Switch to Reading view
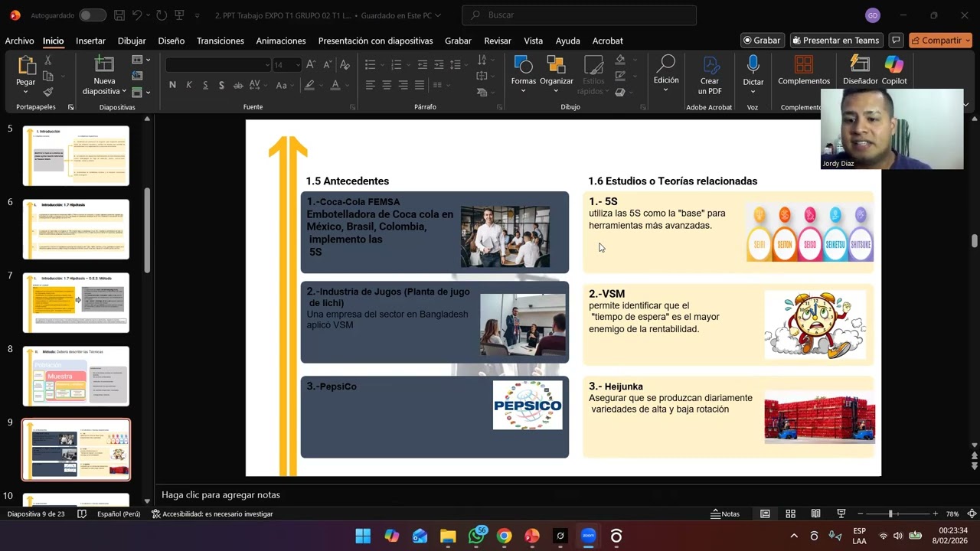Viewport: 980px width, 551px height. pos(815,514)
